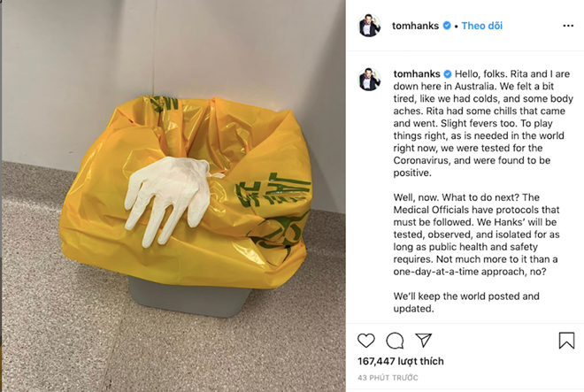
Task: Click the caption text starting Hello, folks
Action: (x=483, y=123)
